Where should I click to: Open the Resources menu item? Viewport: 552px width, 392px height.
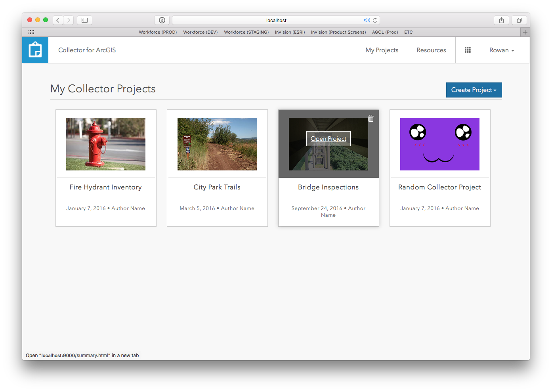(x=431, y=50)
